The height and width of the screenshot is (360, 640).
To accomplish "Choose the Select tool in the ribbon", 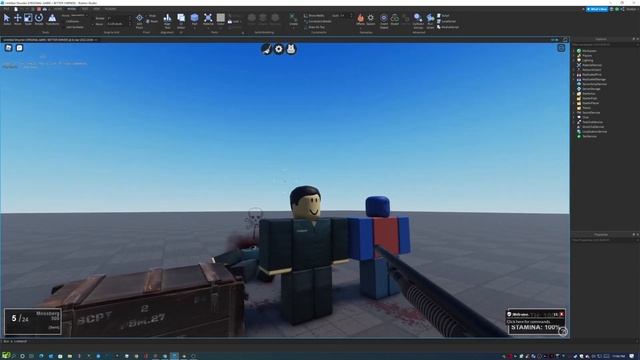I will [x=7, y=19].
